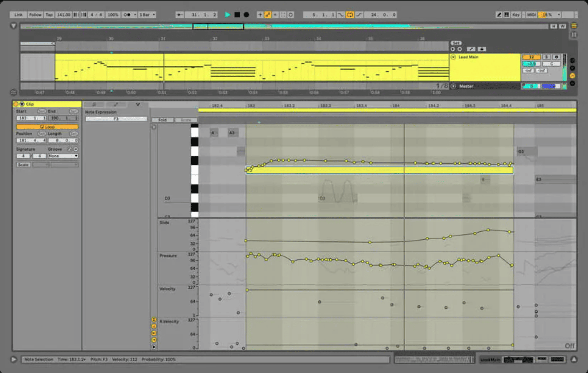Viewport: 588px width, 373px height.
Task: Unfold the Lead Main track
Action: 453,57
